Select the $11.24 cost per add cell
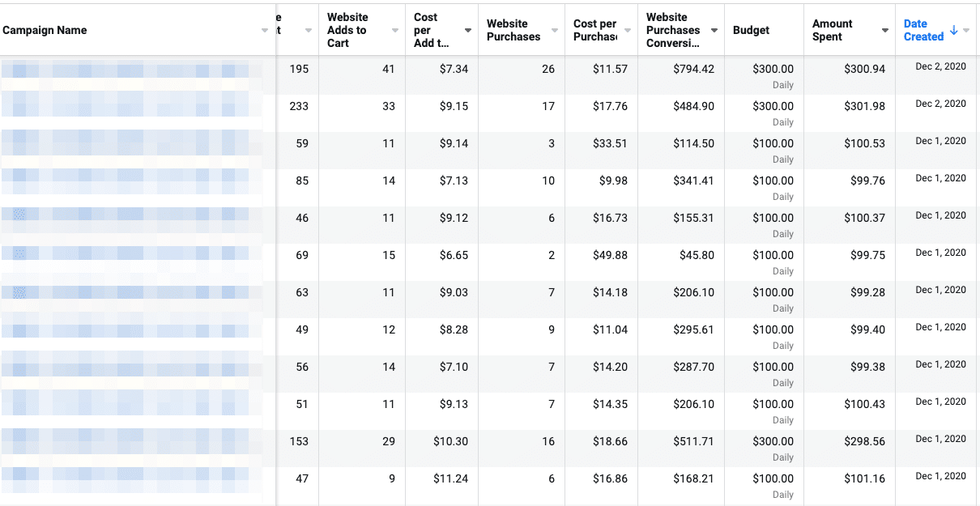The image size is (980, 506). pos(452,478)
